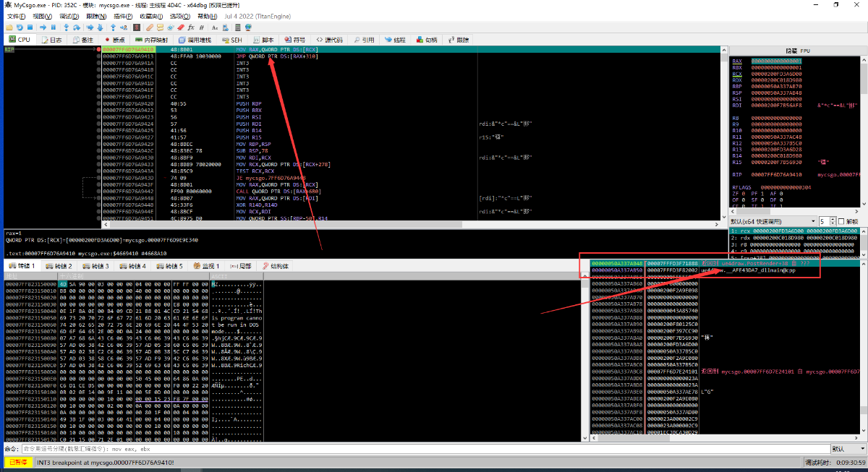Open a file with the folder toolbar icon
This screenshot has height=472, width=868.
pos(9,27)
